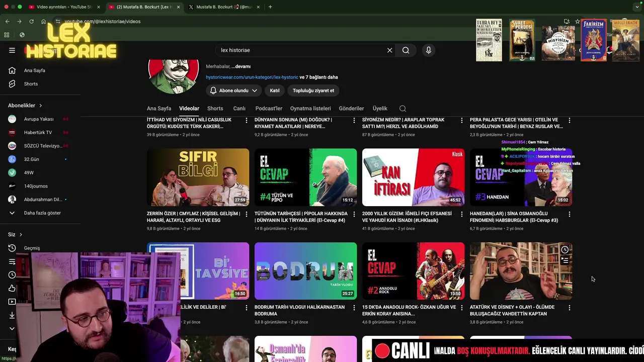644x362 pixels.
Task: Switch to the Ana Sayfa channel tab
Action: (x=159, y=109)
